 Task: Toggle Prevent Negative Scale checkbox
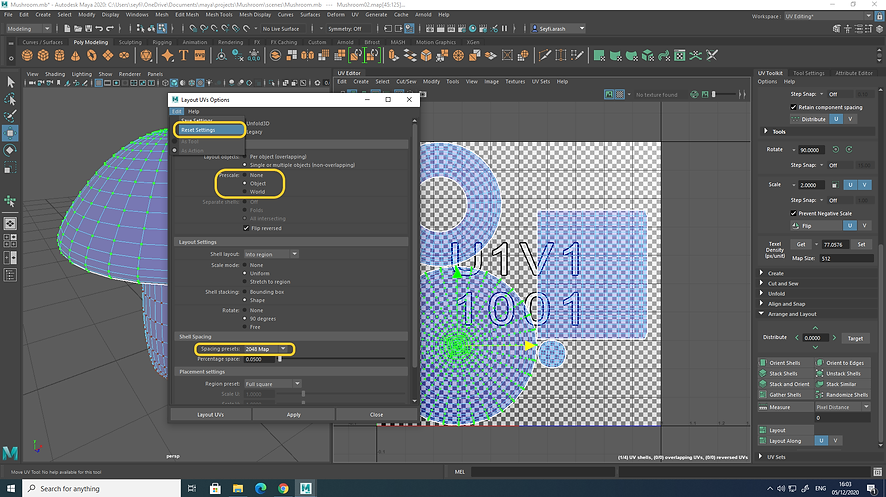793,213
